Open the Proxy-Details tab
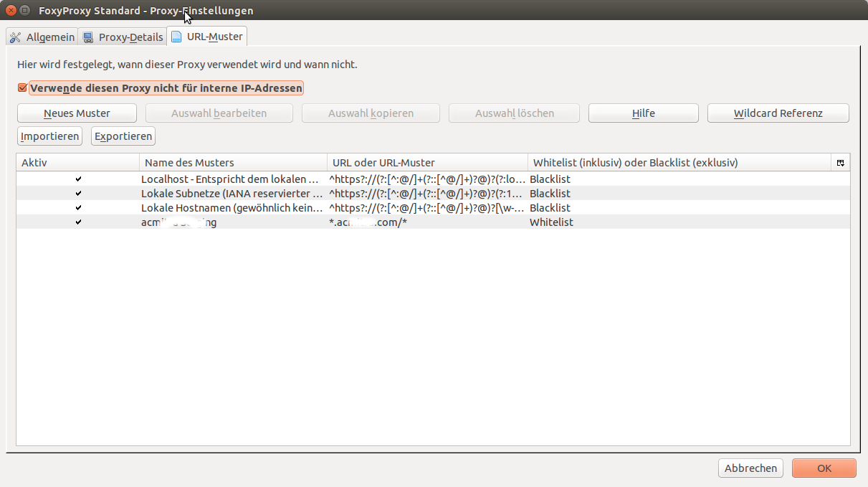 coord(123,37)
